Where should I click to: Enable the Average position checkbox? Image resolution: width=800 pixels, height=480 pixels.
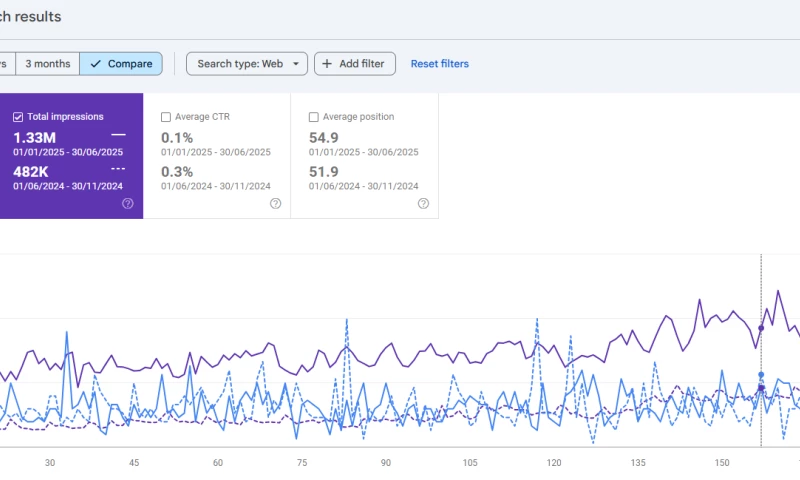[x=314, y=117]
